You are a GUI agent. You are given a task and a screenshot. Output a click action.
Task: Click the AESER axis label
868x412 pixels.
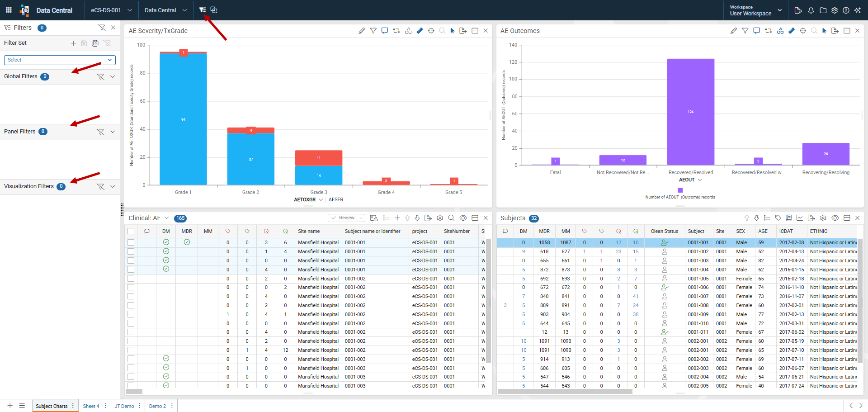point(336,199)
